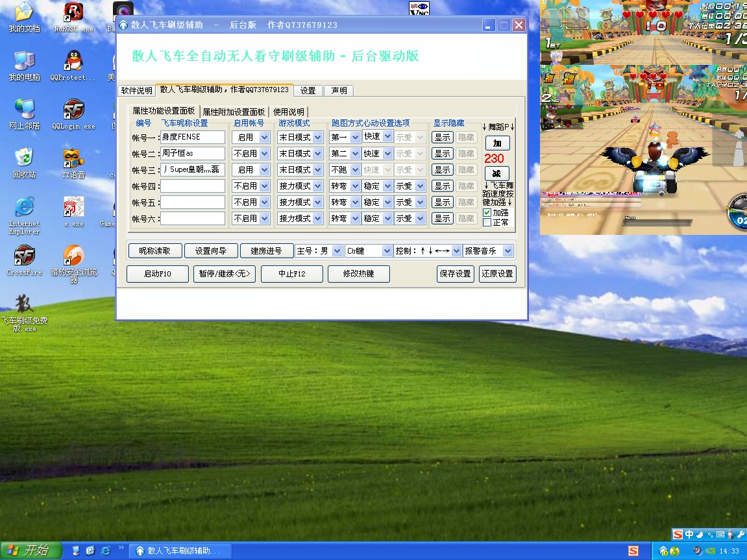Click the Sogou IME 中 language indicator
The height and width of the screenshot is (560, 747).
pyautogui.click(x=689, y=534)
